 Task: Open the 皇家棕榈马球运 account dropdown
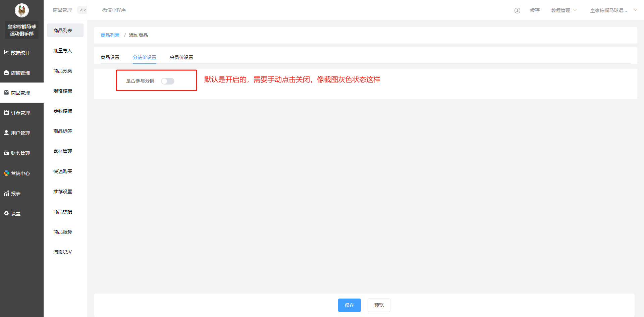pyautogui.click(x=613, y=10)
